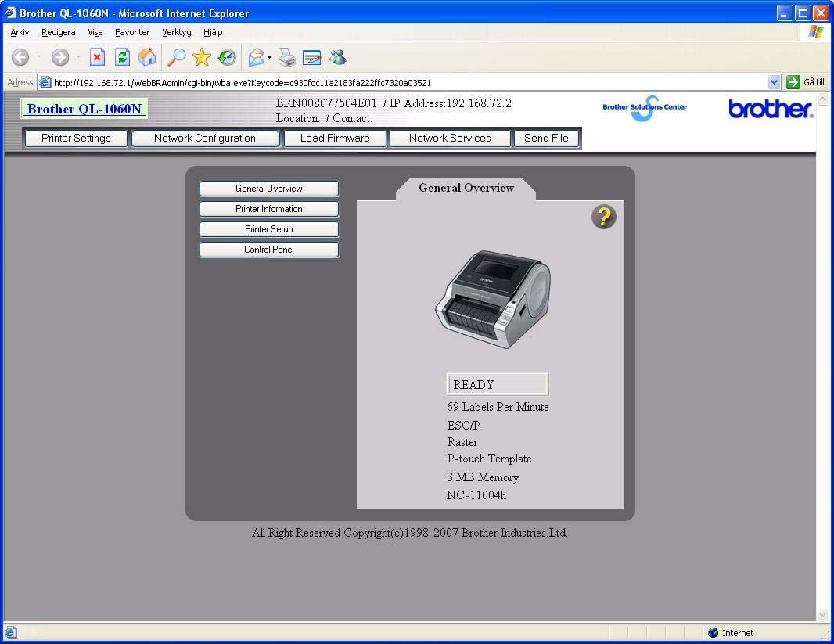
Task: Click the 'BRN008077504E01' node name text
Action: click(x=326, y=103)
